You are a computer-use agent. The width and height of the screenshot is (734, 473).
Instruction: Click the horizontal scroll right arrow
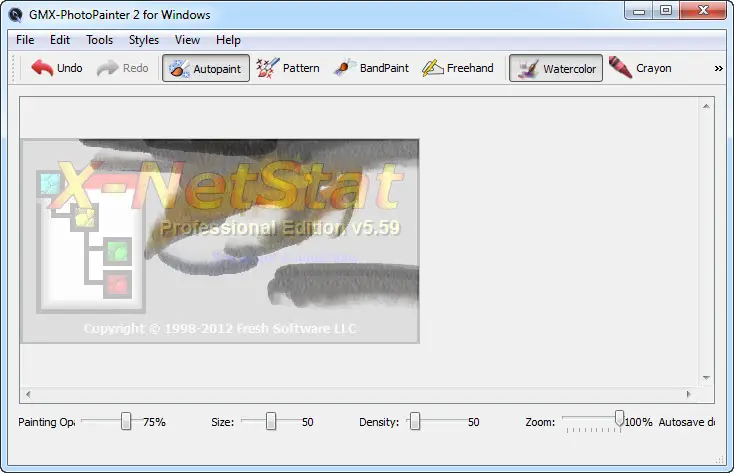pyautogui.click(x=689, y=394)
